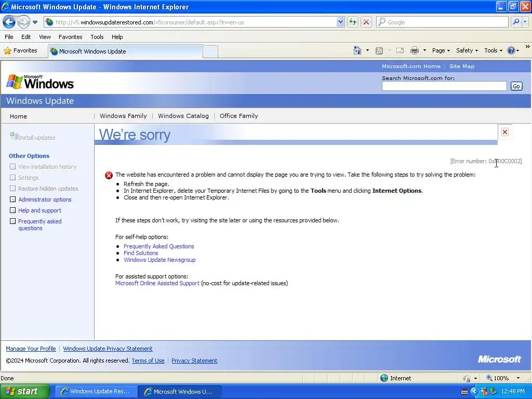Open Windows Update Privacy Statement link

108,349
